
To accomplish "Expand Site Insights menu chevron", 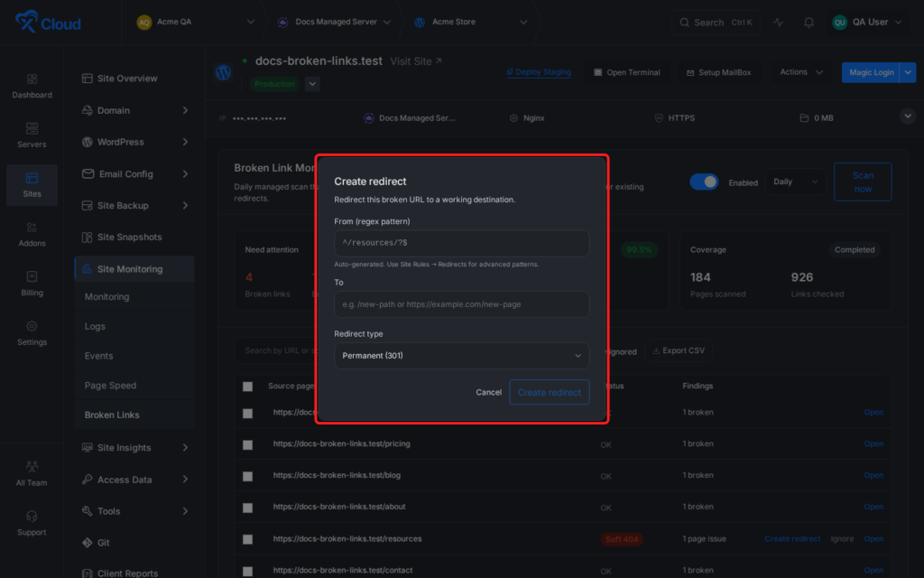I will click(185, 448).
